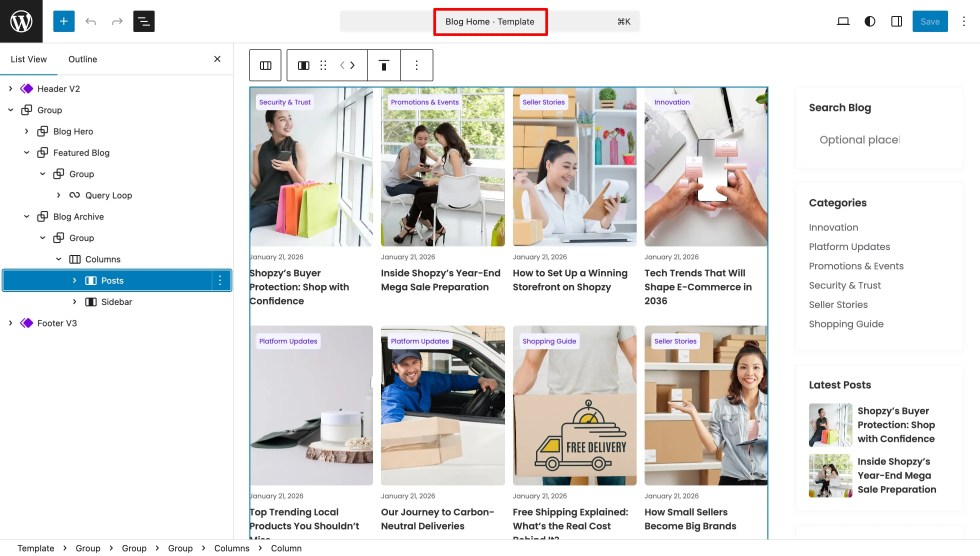Image resolution: width=980 pixels, height=556 pixels.
Task: Click the Shopping Guide tag on post
Action: tap(549, 341)
